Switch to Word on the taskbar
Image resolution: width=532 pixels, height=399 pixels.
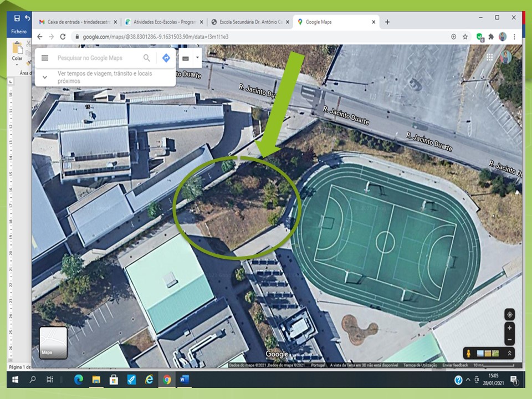[184, 380]
